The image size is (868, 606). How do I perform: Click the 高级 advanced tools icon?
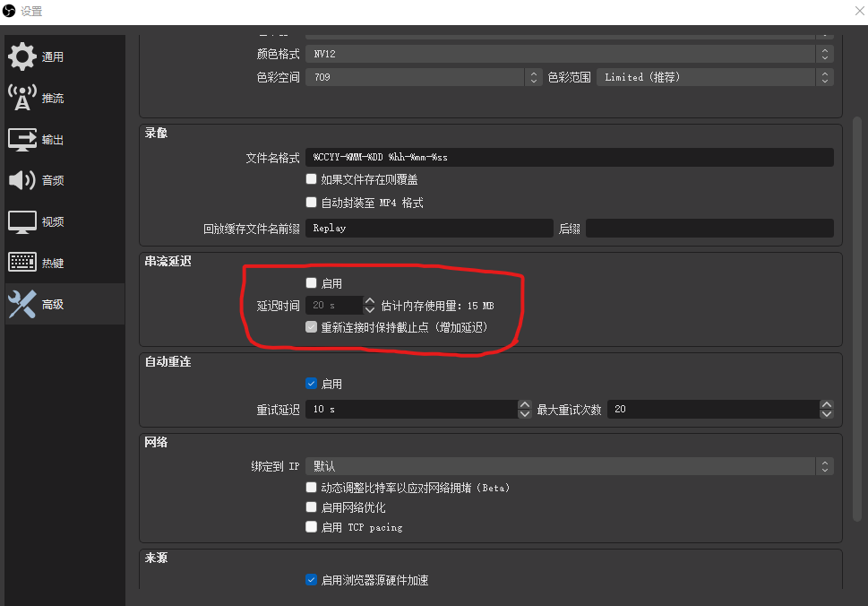(22, 304)
